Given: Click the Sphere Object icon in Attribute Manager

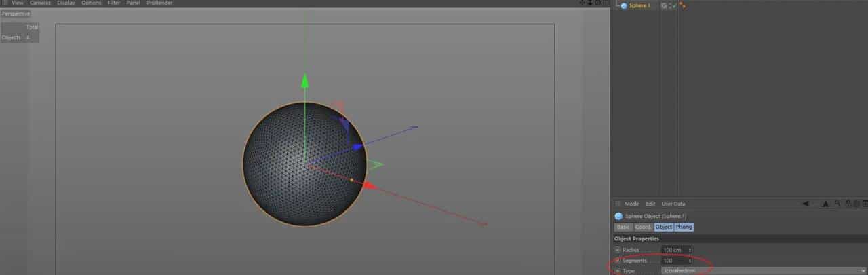Looking at the screenshot, I should pyautogui.click(x=618, y=216).
